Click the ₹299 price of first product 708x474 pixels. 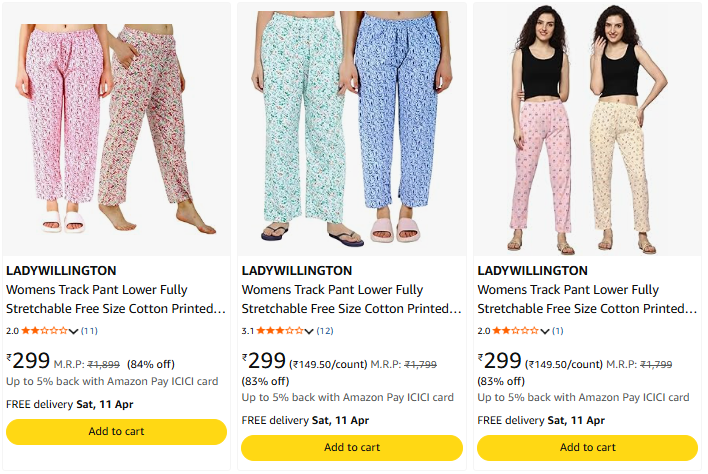pyautogui.click(x=28, y=362)
